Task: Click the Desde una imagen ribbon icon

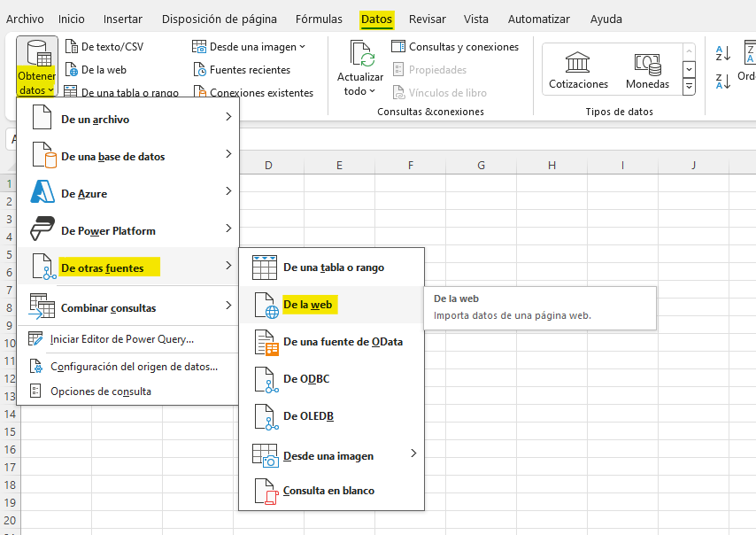Action: pyautogui.click(x=199, y=47)
